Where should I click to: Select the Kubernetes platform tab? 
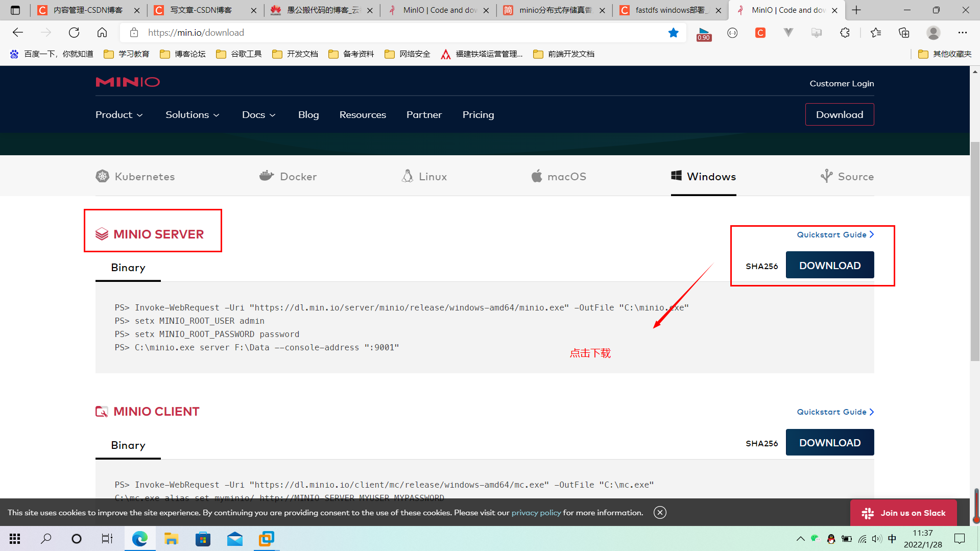click(135, 177)
